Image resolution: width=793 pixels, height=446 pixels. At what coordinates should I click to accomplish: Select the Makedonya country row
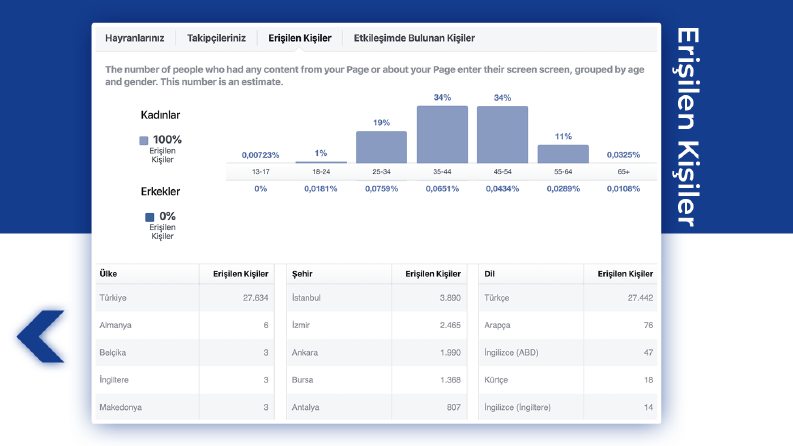185,407
